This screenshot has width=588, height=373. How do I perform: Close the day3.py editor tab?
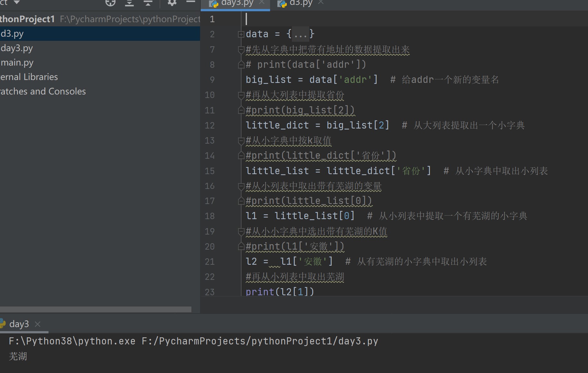(x=262, y=3)
